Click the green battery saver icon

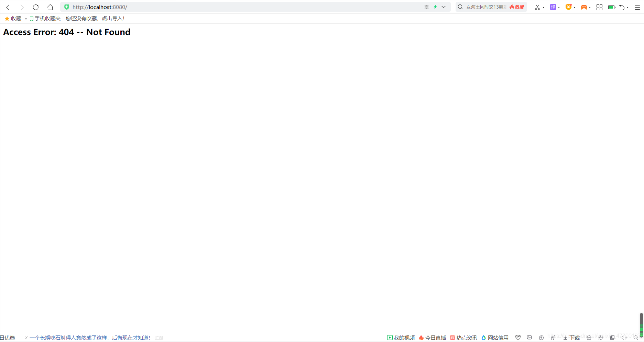(611, 7)
